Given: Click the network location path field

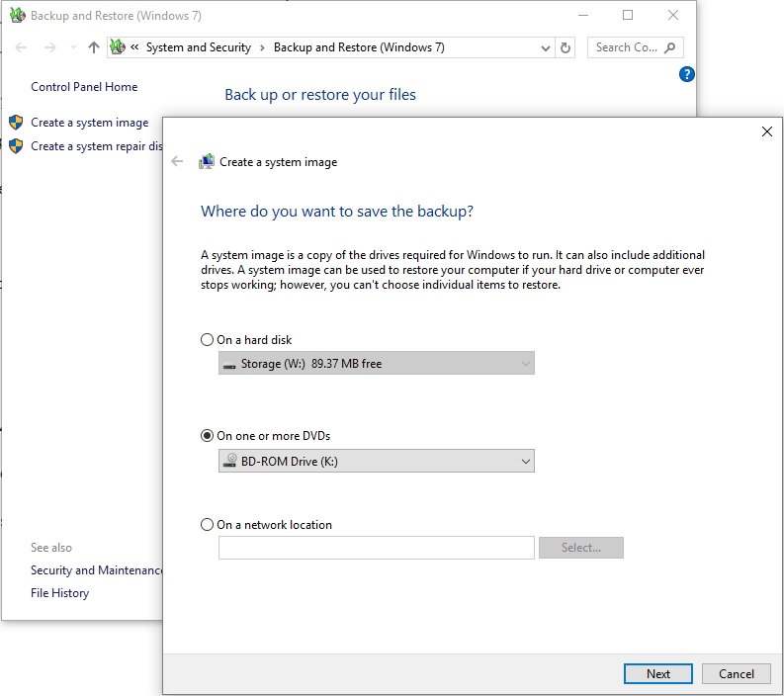Looking at the screenshot, I should point(376,548).
